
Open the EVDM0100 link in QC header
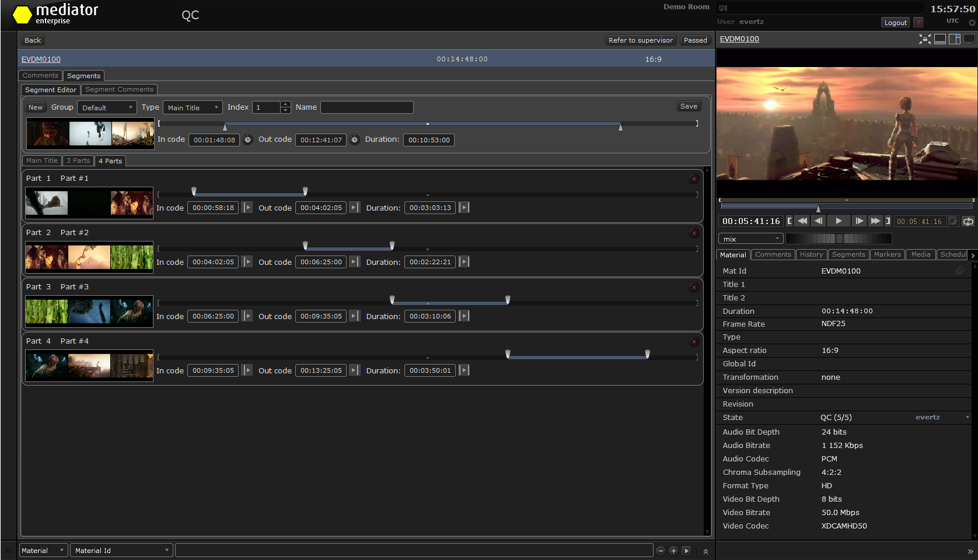(41, 60)
